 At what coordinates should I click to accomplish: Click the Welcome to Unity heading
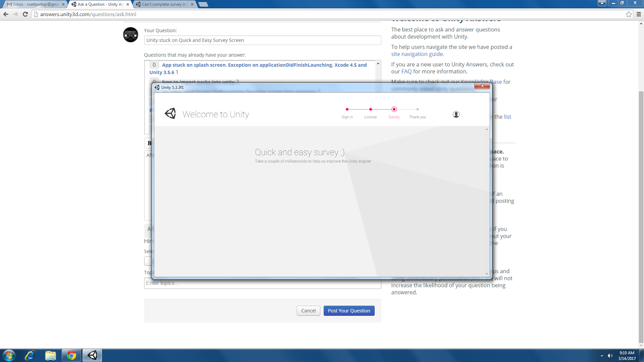click(216, 115)
